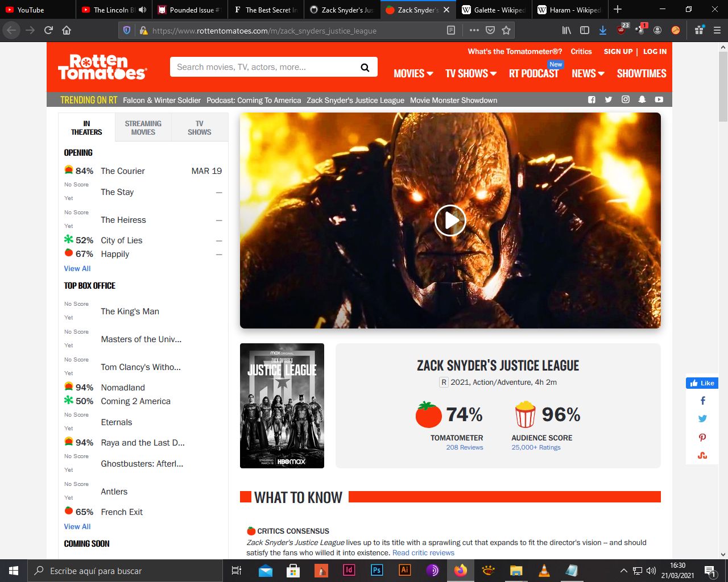Open Firefox account icon
The width and height of the screenshot is (728, 582).
click(x=657, y=30)
